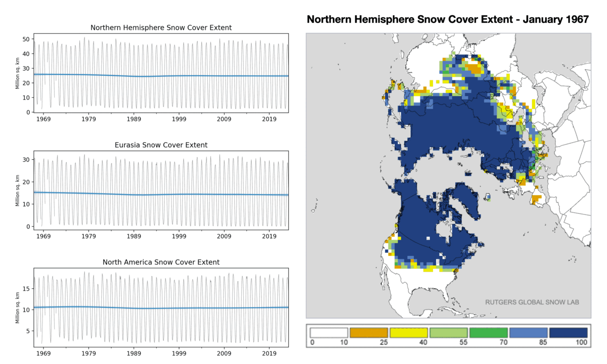Click the '50' tick on Northern Hemisphere y-axis

(x=27, y=39)
